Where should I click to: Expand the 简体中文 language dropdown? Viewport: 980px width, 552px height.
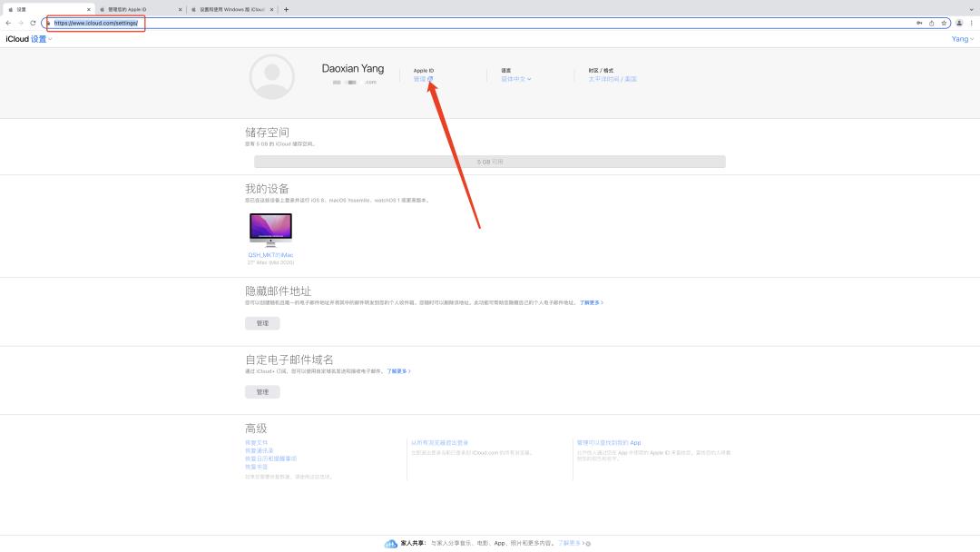pyautogui.click(x=514, y=79)
